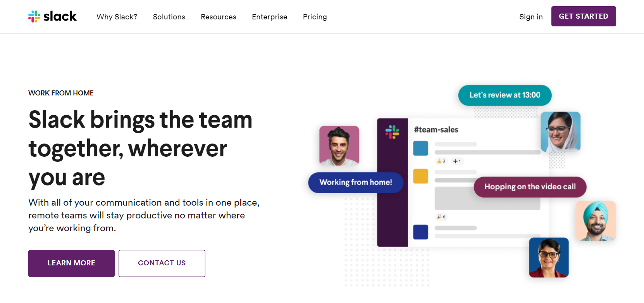Open the Why Slack? menu
644x303 pixels.
click(117, 17)
